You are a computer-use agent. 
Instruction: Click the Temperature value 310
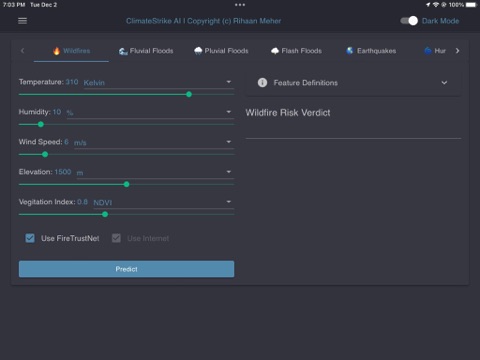[x=72, y=82]
